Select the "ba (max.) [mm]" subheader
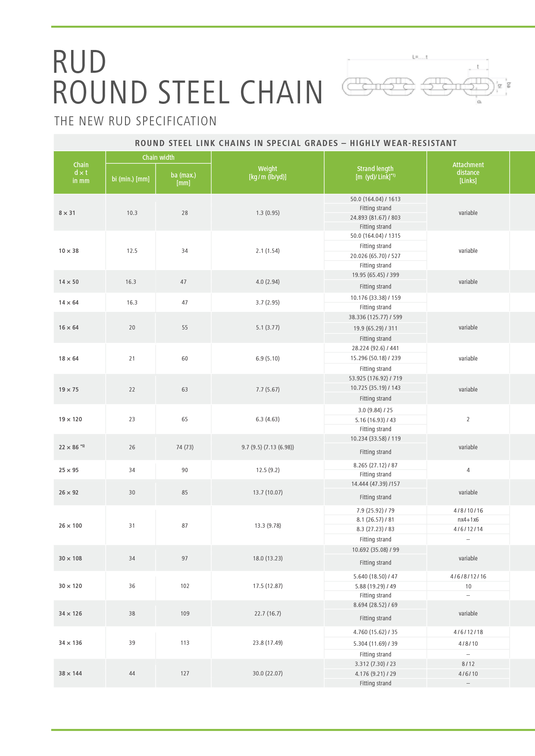Screen dimensions: 535x756 (183, 179)
